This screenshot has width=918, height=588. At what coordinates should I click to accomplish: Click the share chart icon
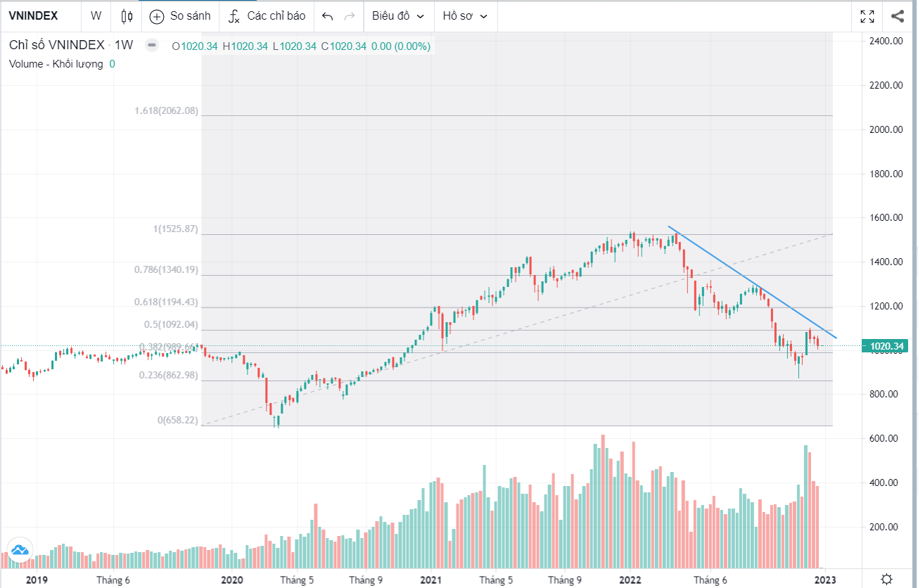[x=898, y=16]
